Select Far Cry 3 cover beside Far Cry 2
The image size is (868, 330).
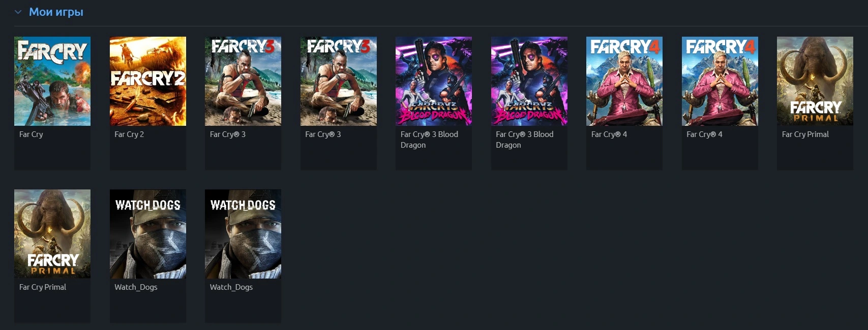pyautogui.click(x=243, y=81)
